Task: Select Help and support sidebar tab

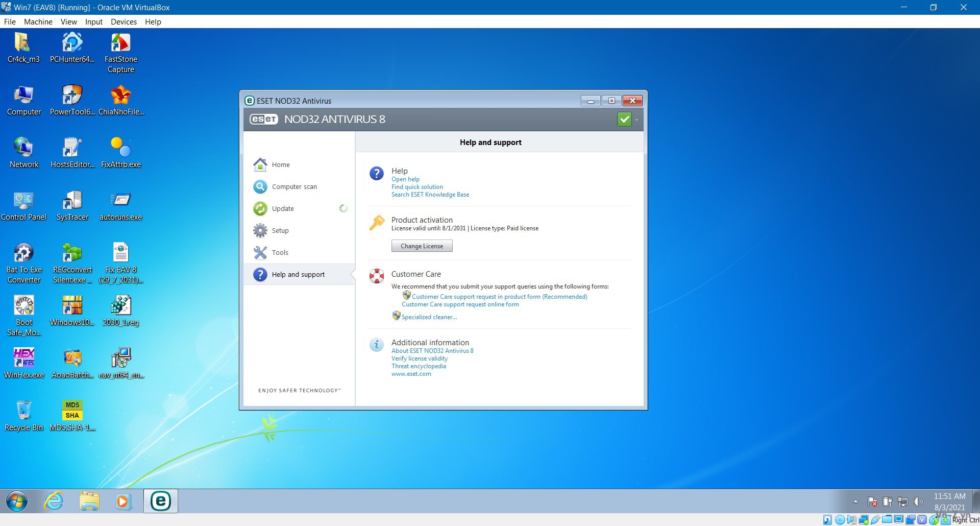Action: (x=298, y=275)
